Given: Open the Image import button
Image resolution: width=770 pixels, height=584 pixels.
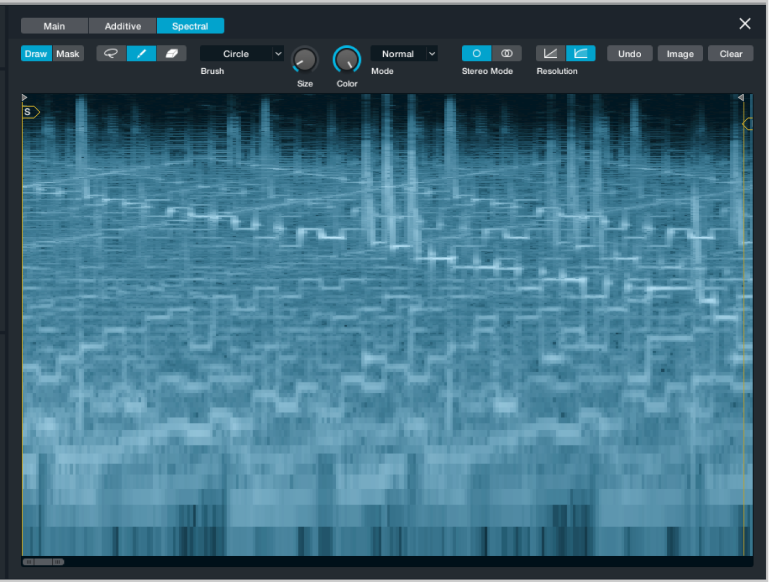Looking at the screenshot, I should tap(680, 54).
